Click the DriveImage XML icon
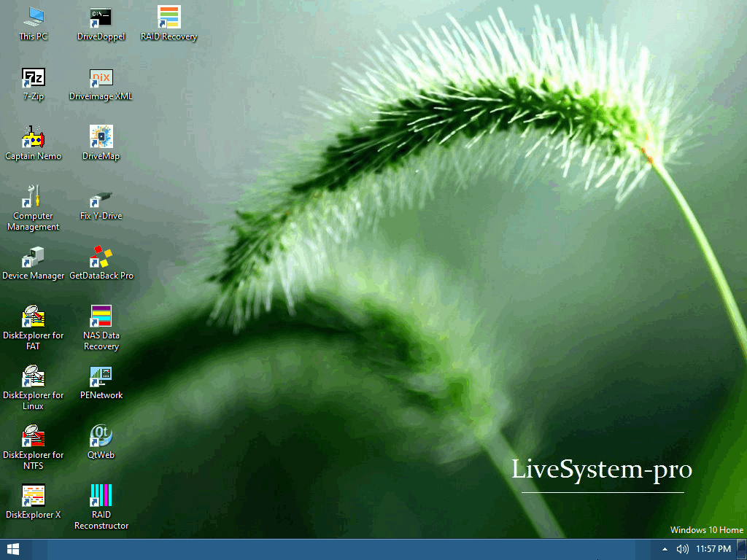Viewport: 747px width, 560px height. pyautogui.click(x=101, y=77)
